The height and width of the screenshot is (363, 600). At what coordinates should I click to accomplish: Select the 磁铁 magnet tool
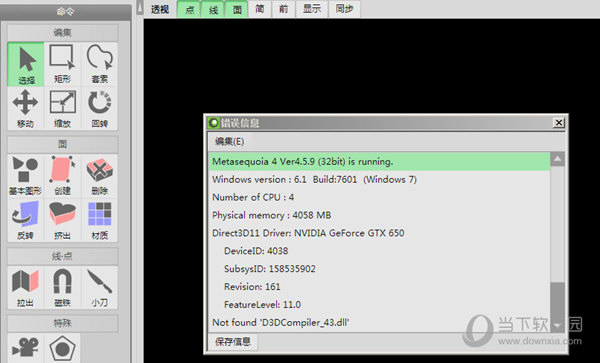pos(62,288)
